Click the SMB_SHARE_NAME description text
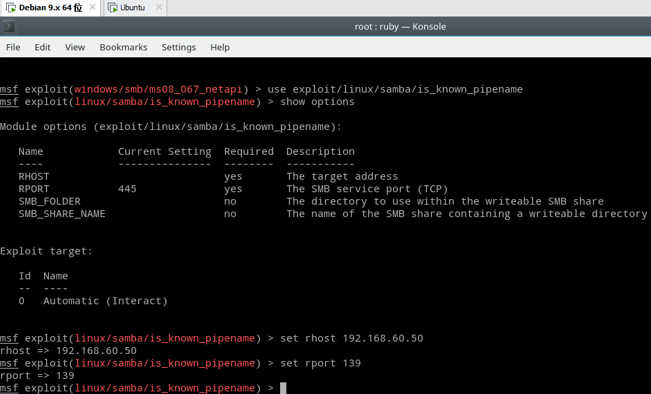The width and height of the screenshot is (651, 394). click(466, 214)
